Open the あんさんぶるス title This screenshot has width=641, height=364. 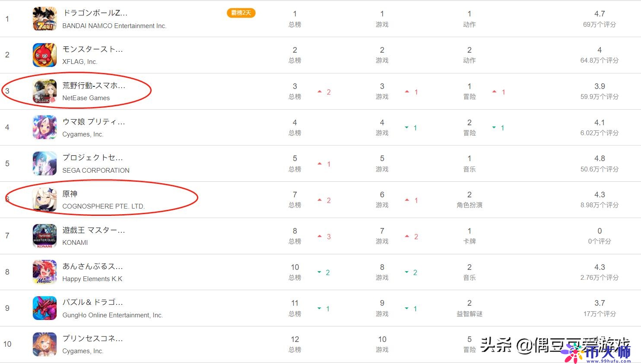click(x=93, y=266)
